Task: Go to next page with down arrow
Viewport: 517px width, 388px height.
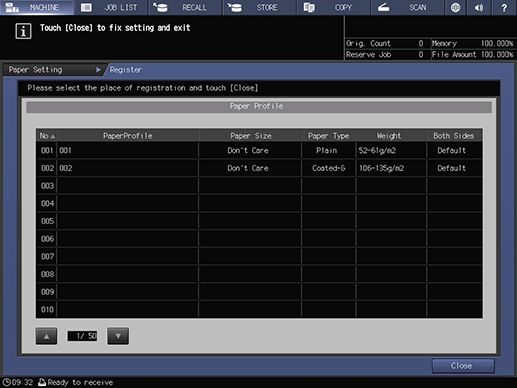Action: [x=118, y=336]
